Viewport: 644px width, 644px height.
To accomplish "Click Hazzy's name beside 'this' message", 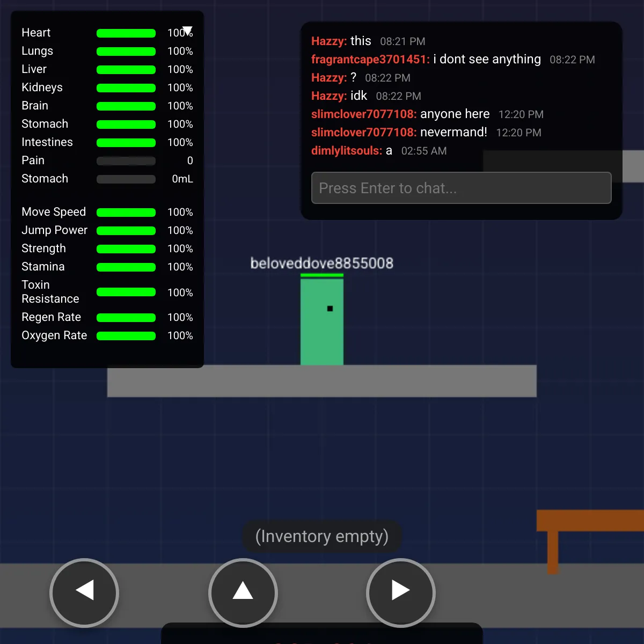I will click(x=328, y=41).
